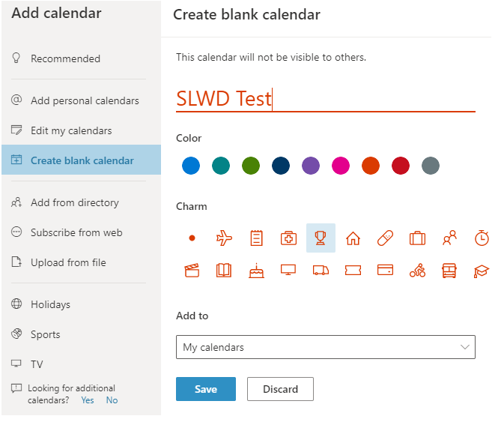Choose the graduation cap charm

point(482,271)
